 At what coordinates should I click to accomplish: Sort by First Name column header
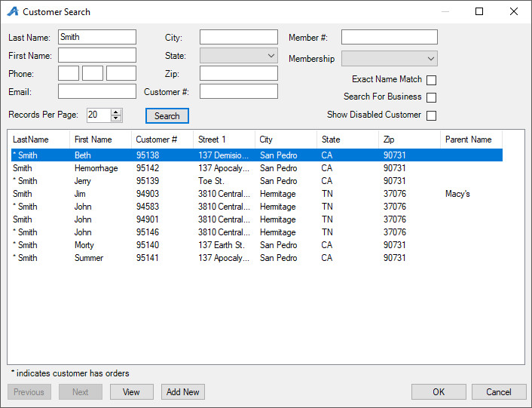[100, 140]
